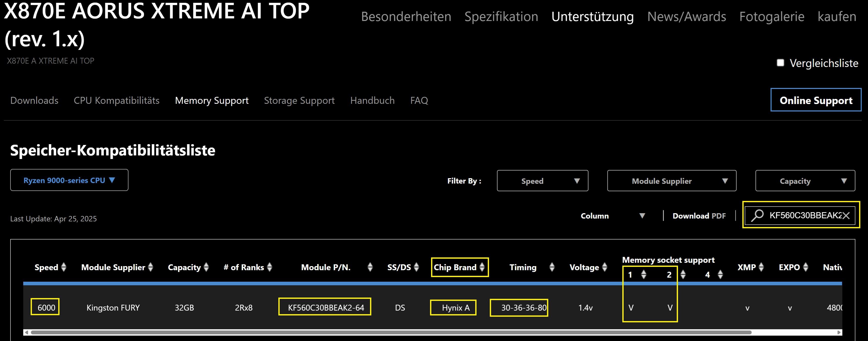Enable the Vergleichsliste checkbox
The height and width of the screenshot is (341, 868).
pyautogui.click(x=780, y=63)
